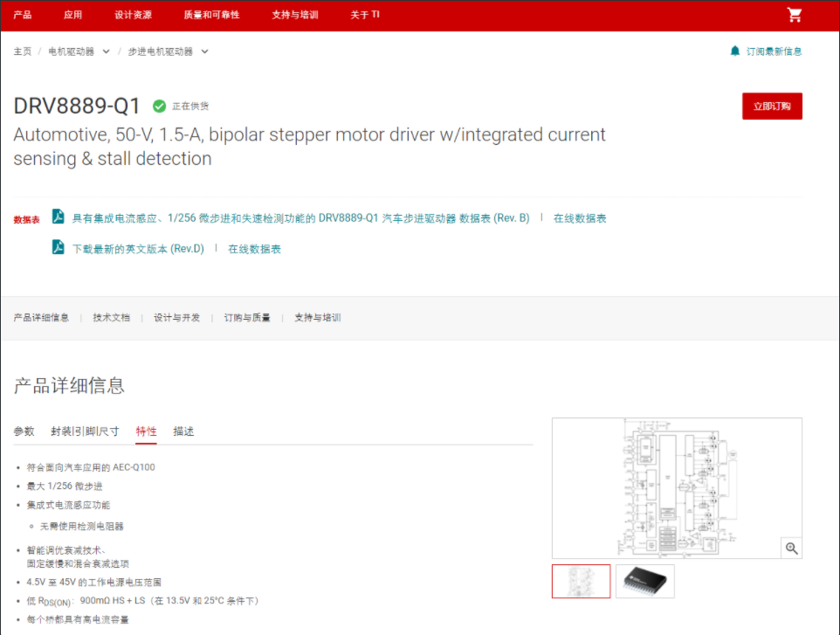This screenshot has height=635, width=840.
Task: Click the 低 RDS(ON) 900mΩ bullet
Action: 143,601
